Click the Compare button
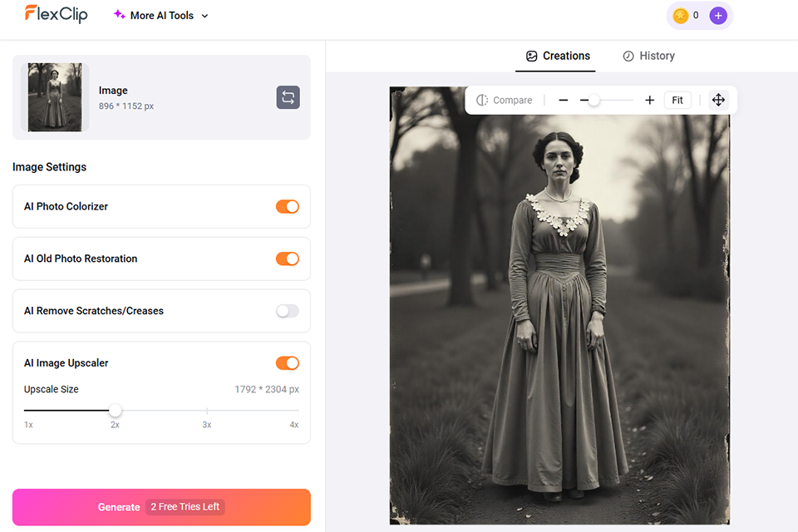 [505, 101]
